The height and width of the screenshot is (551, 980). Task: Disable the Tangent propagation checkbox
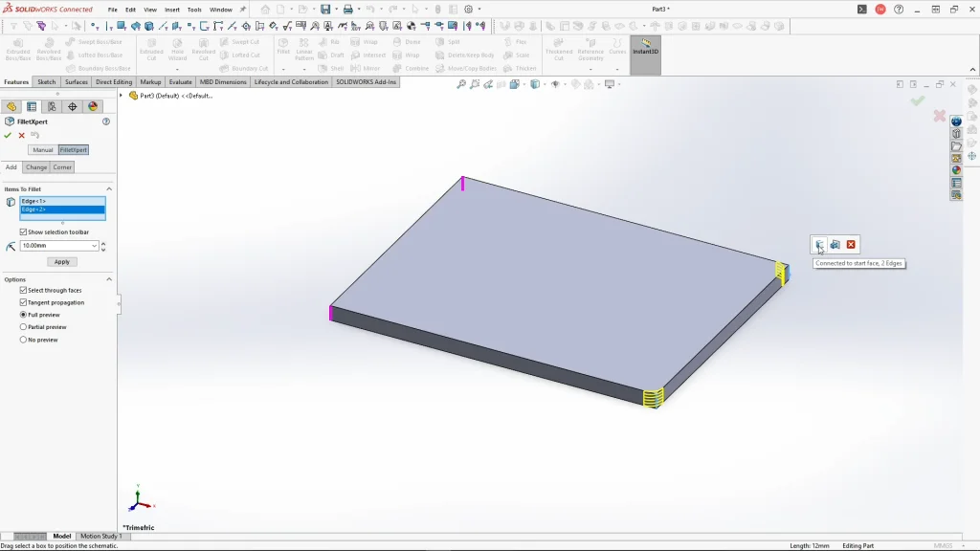pyautogui.click(x=24, y=302)
